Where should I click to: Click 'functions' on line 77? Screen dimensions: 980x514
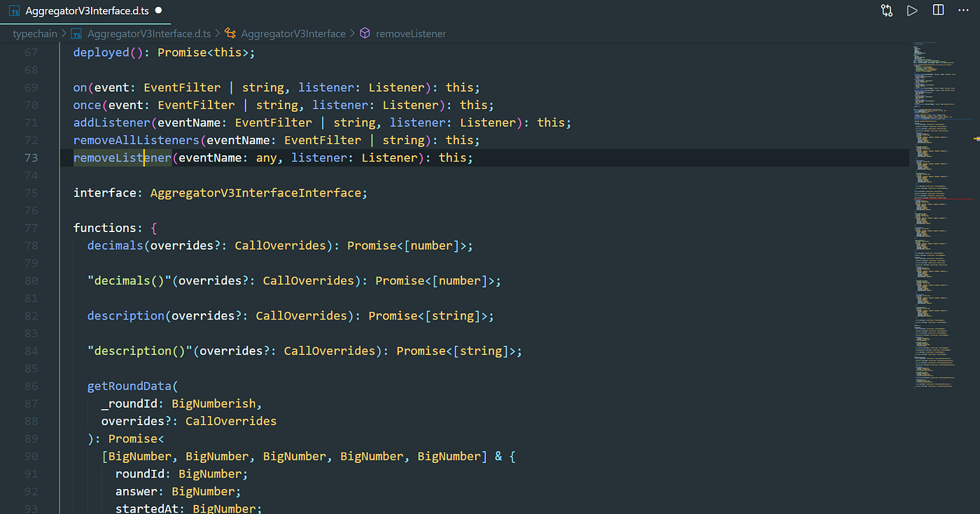tap(105, 228)
